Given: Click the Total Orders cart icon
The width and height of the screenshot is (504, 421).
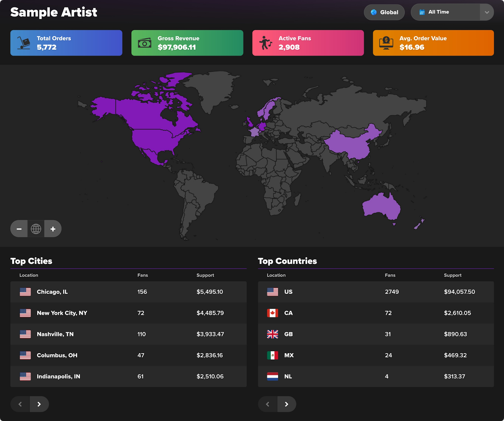Looking at the screenshot, I should click(x=24, y=43).
